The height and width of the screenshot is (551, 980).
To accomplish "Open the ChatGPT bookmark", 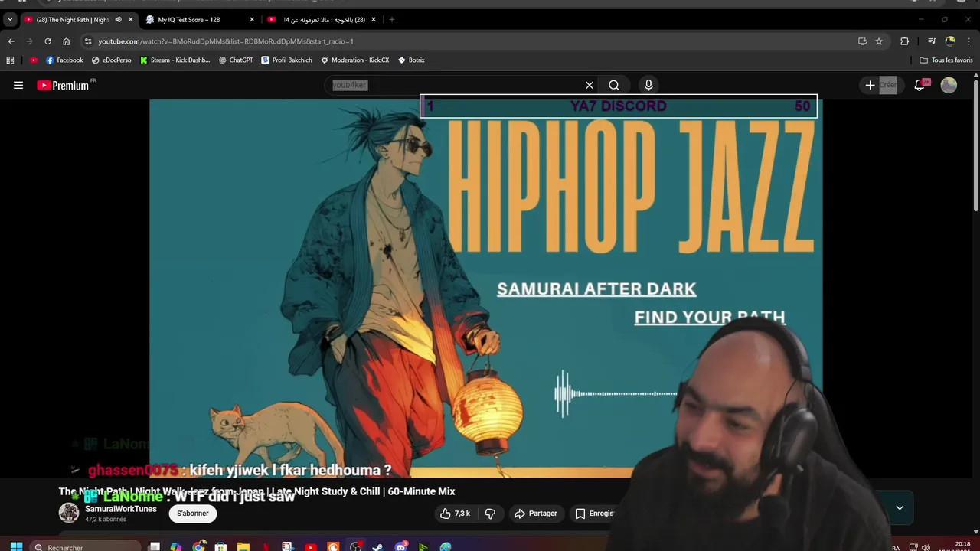I will tap(236, 60).
